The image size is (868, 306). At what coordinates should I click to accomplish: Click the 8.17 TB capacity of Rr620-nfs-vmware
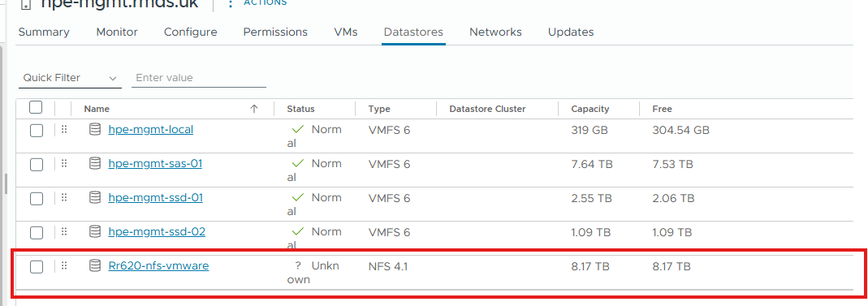point(590,266)
